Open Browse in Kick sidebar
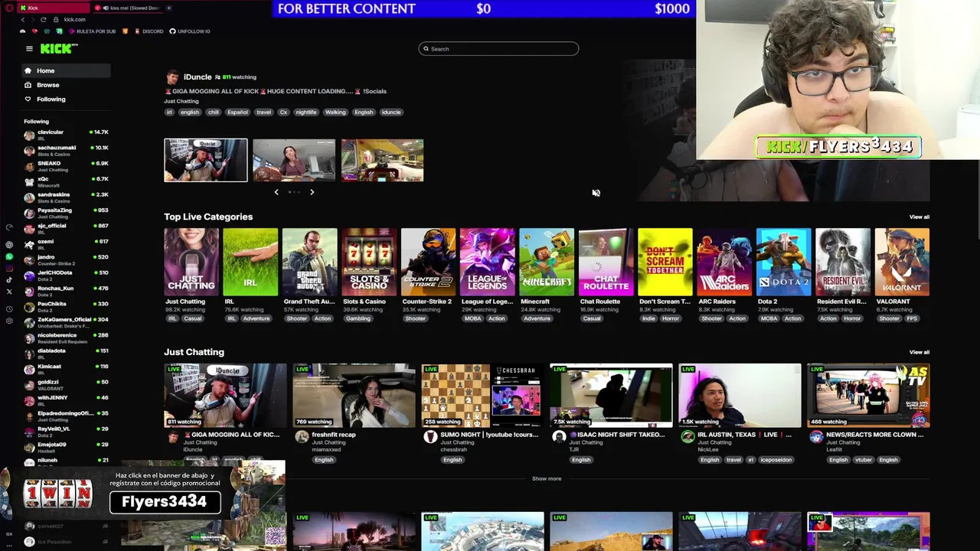Viewport: 980px width, 551px height. click(66, 85)
